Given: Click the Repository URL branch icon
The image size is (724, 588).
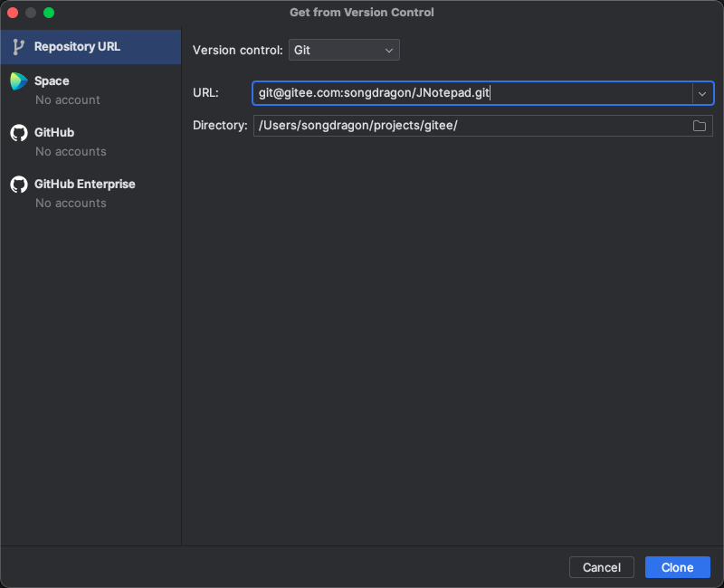Looking at the screenshot, I should click(18, 46).
